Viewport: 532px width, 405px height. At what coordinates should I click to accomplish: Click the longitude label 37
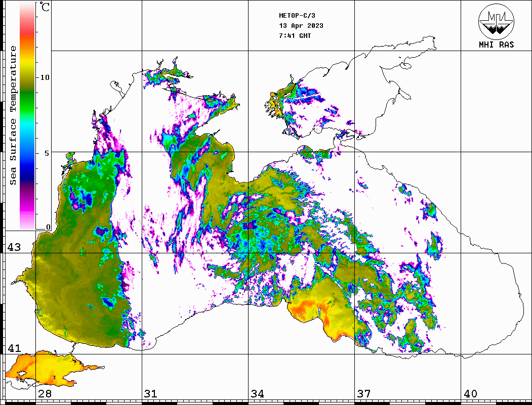(363, 393)
